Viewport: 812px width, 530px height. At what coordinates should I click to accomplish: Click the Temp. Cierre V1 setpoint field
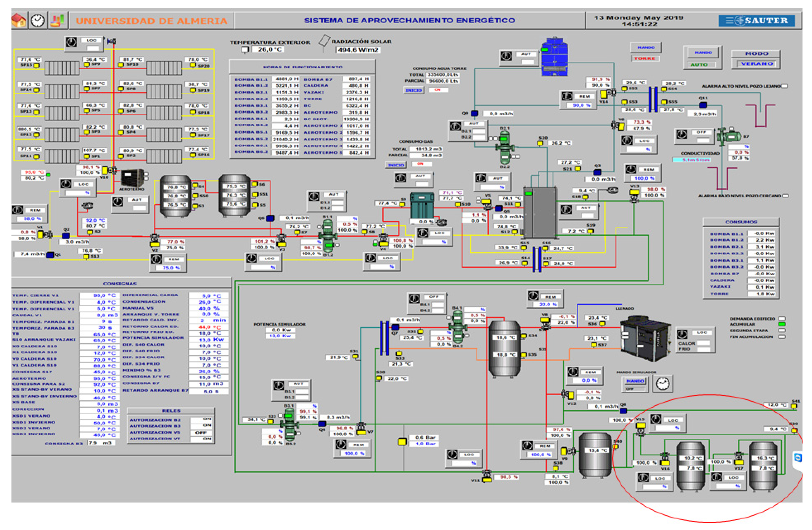pyautogui.click(x=100, y=295)
